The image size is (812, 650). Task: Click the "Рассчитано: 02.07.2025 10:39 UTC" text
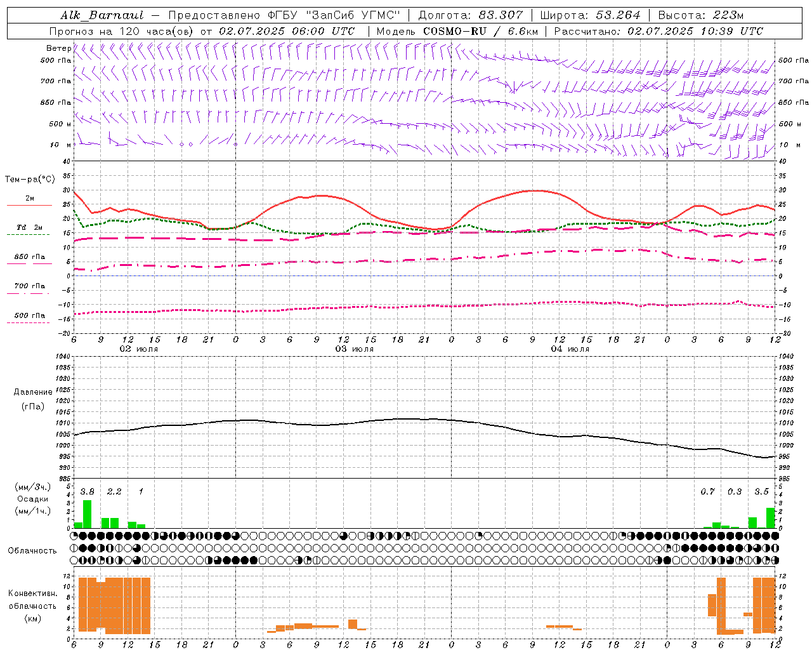coord(658,31)
